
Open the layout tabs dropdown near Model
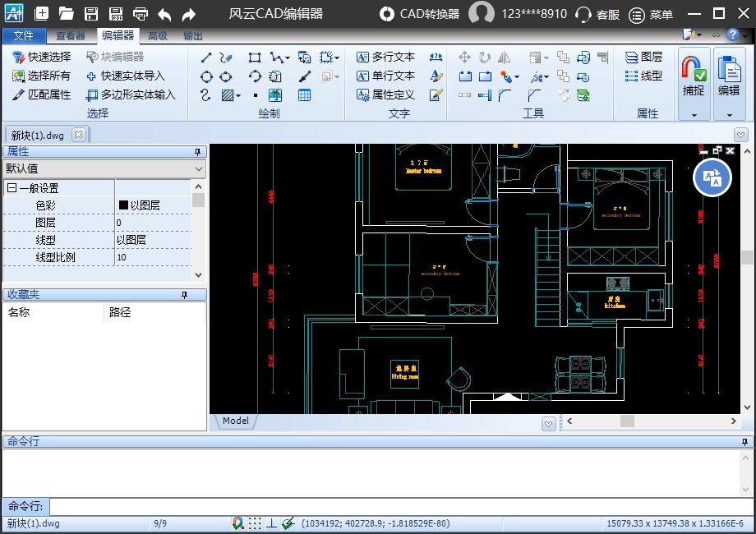549,424
